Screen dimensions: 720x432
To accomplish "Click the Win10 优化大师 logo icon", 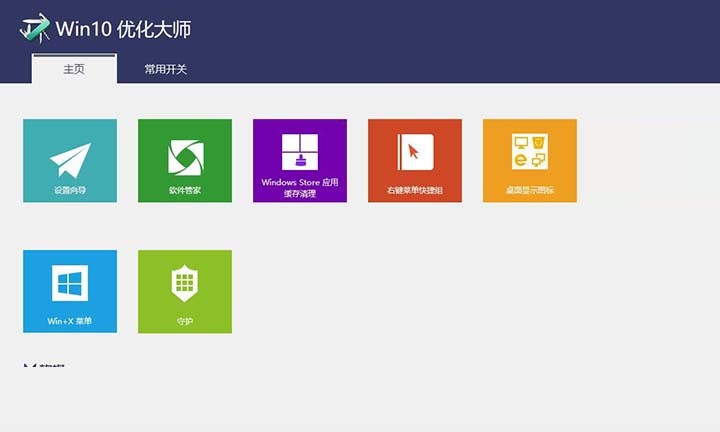I will pos(35,28).
